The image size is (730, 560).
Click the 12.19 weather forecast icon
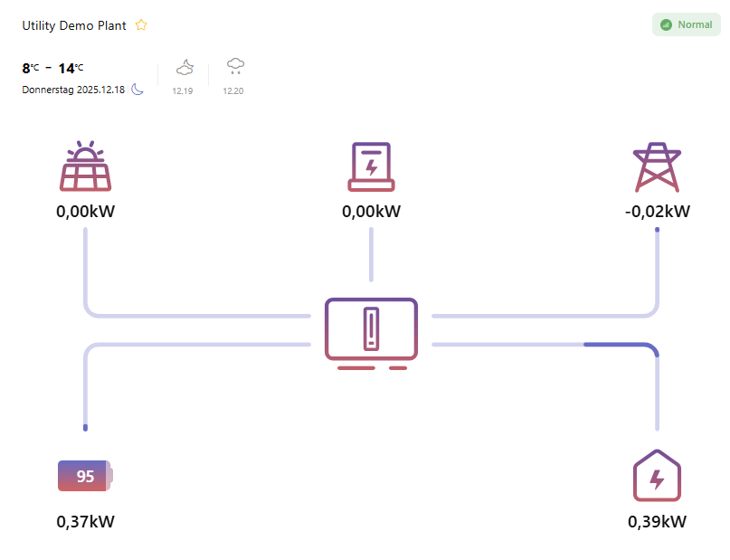coord(185,67)
